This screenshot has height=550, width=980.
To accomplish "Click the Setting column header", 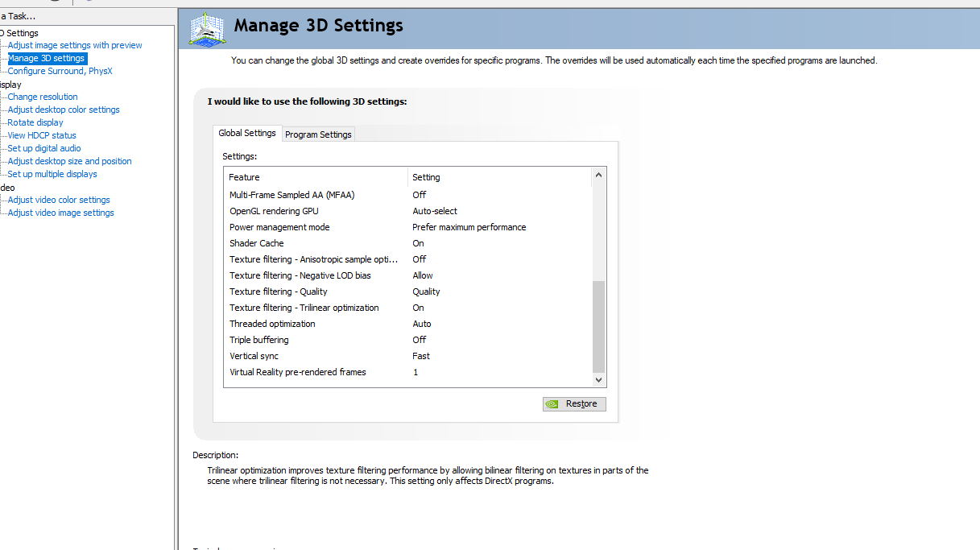I will (x=500, y=177).
